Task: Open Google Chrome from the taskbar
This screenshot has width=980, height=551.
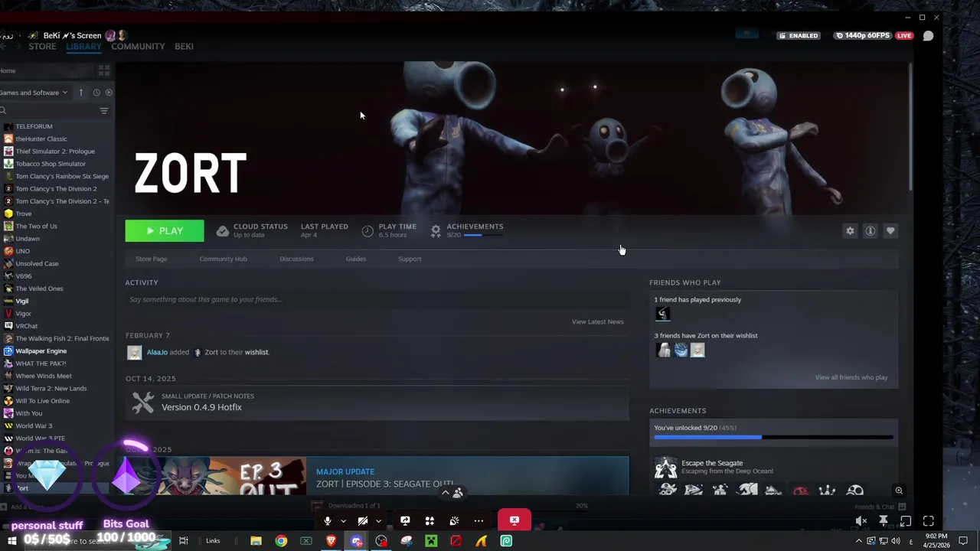Action: (281, 541)
